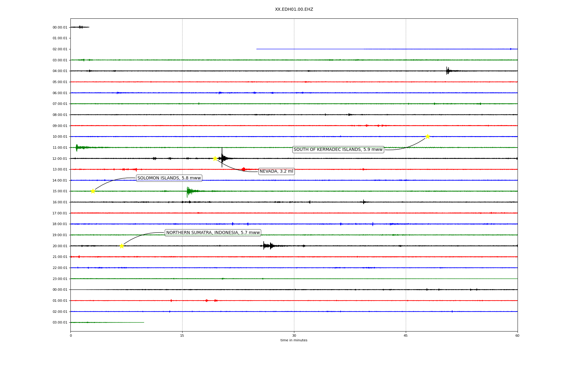This screenshot has width=588, height=368.
Task: Click the 30-minute x-axis tick label
Action: click(x=294, y=335)
